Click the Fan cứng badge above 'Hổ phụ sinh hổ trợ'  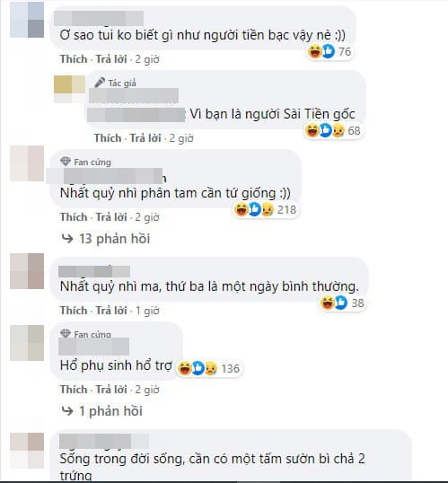coord(85,334)
